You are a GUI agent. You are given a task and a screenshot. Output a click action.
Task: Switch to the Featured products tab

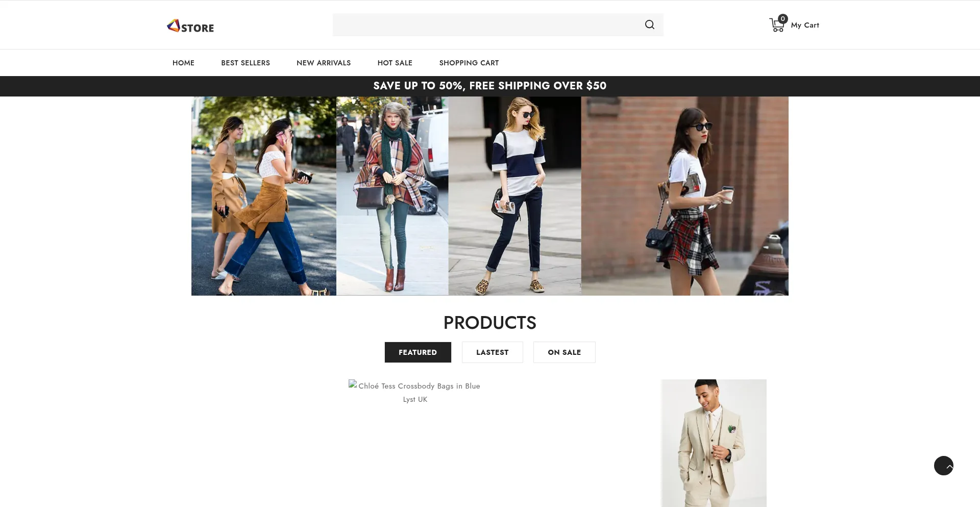[418, 352]
